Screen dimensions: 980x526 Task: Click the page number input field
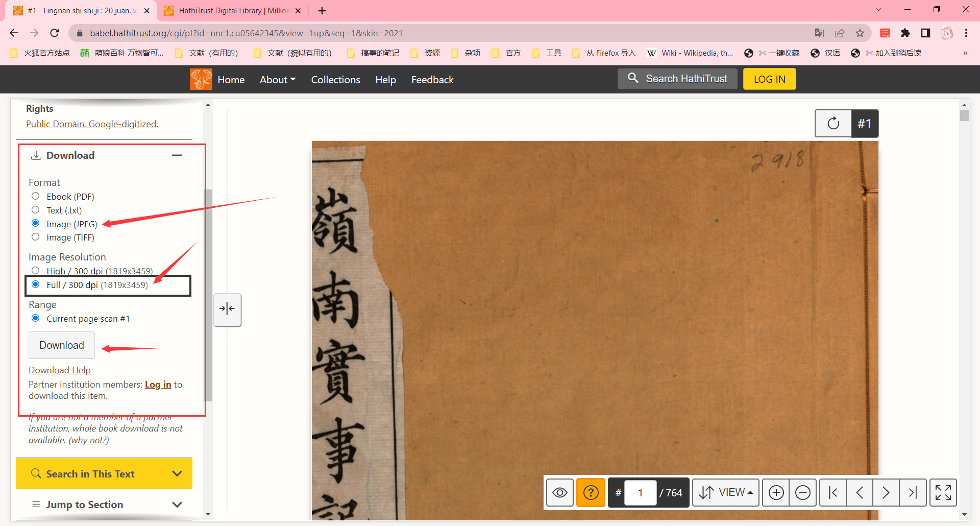[x=640, y=493]
